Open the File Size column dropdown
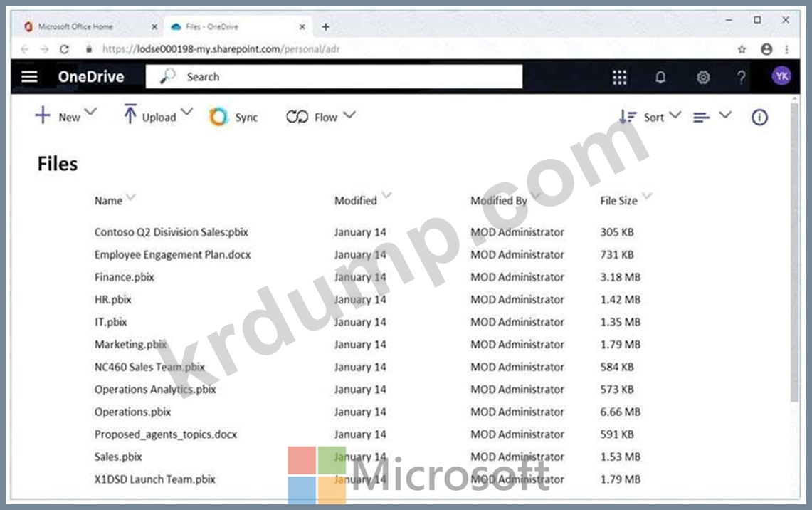The width and height of the screenshot is (812, 510). pyautogui.click(x=647, y=195)
